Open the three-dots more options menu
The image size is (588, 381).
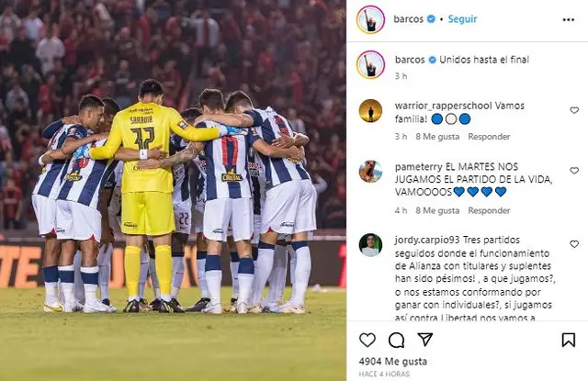pyautogui.click(x=568, y=19)
